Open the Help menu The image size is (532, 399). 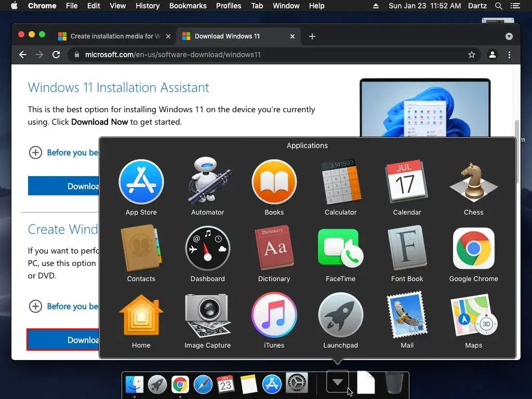coord(316,6)
